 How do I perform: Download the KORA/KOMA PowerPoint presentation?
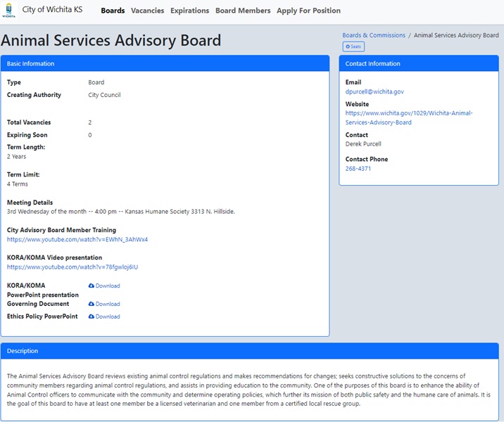tap(104, 286)
